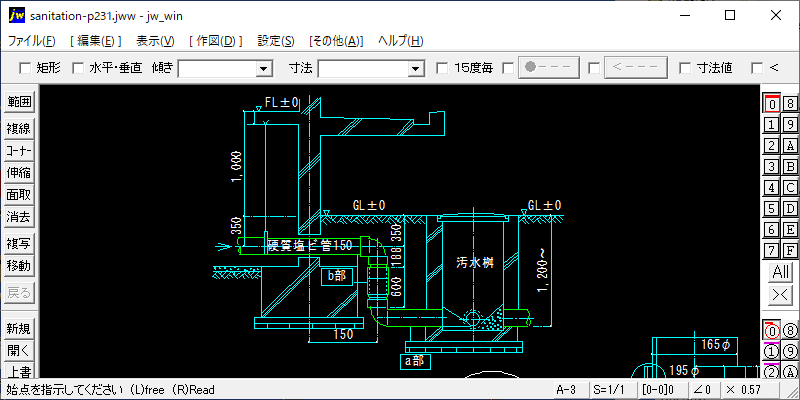The width and height of the screenshot is (800, 400).
Task: Click the S=1/1 scale in status bar
Action: pos(611,389)
